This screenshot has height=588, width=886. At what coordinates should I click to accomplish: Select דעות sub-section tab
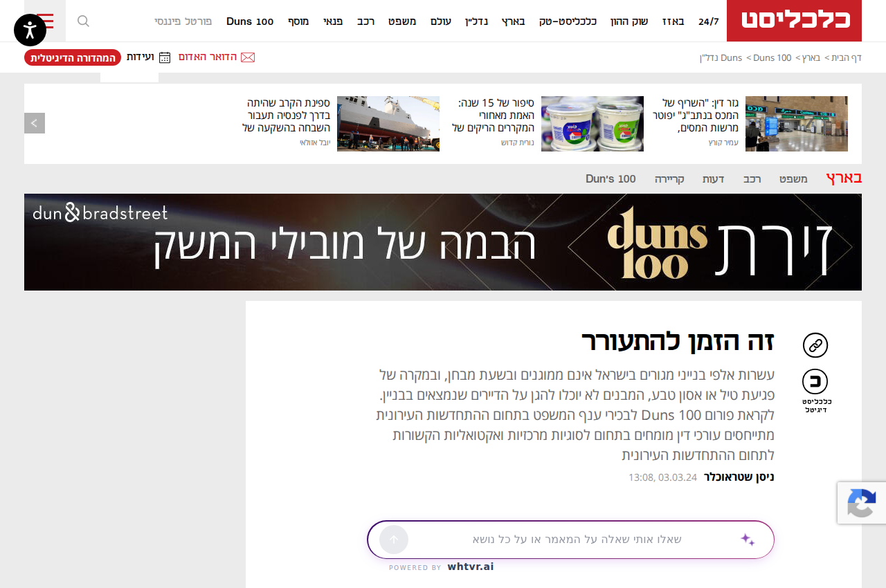pos(714,179)
